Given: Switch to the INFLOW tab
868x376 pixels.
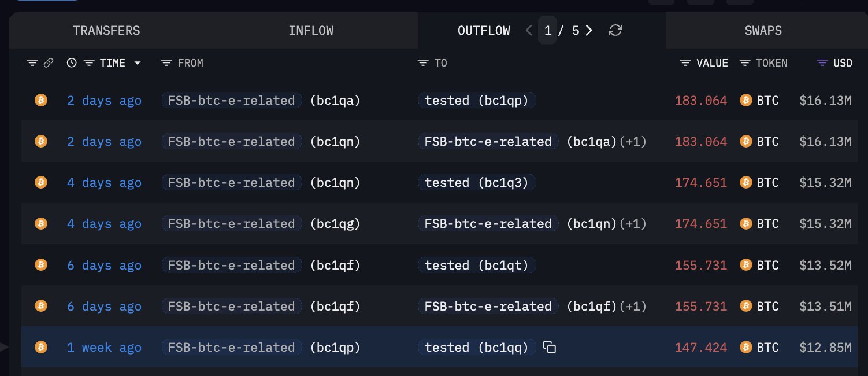Looking at the screenshot, I should 311,31.
